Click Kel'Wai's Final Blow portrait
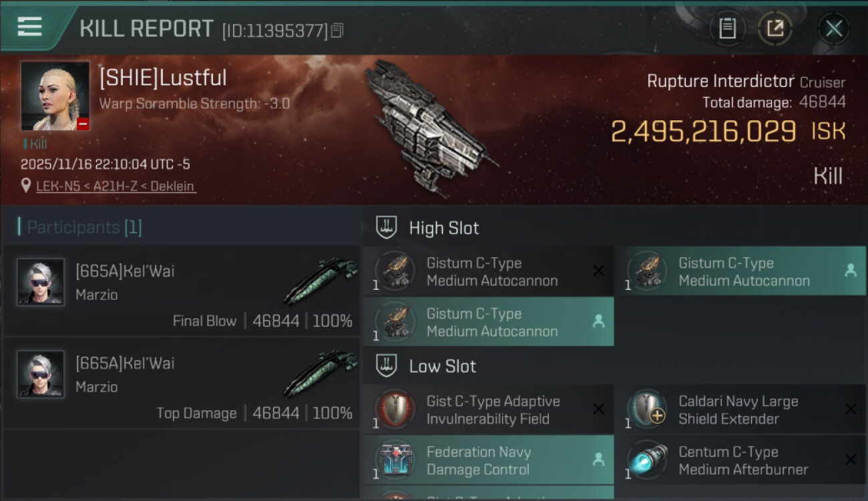This screenshot has width=868, height=501. [x=41, y=282]
